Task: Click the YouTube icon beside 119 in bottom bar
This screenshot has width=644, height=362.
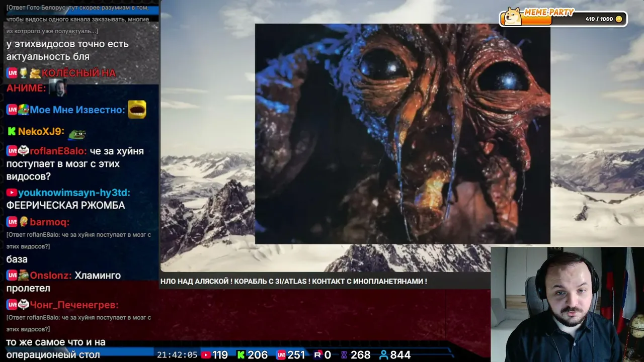Action: [x=206, y=355]
